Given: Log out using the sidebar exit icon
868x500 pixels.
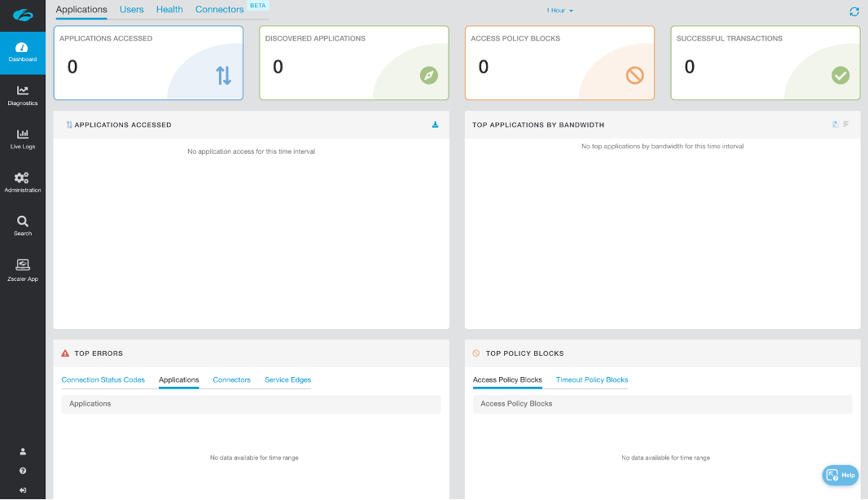Looking at the screenshot, I should click(22, 489).
